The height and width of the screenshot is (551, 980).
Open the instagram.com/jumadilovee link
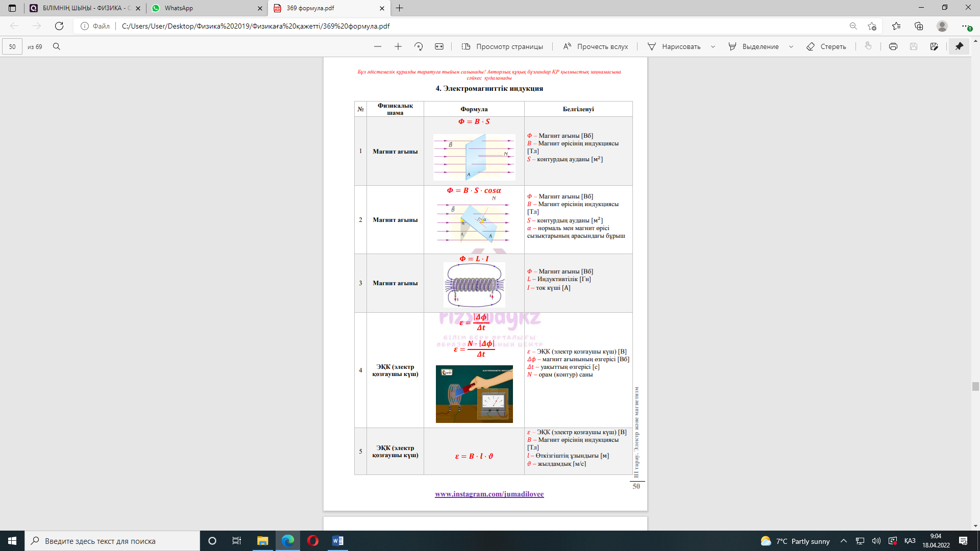pyautogui.click(x=489, y=494)
